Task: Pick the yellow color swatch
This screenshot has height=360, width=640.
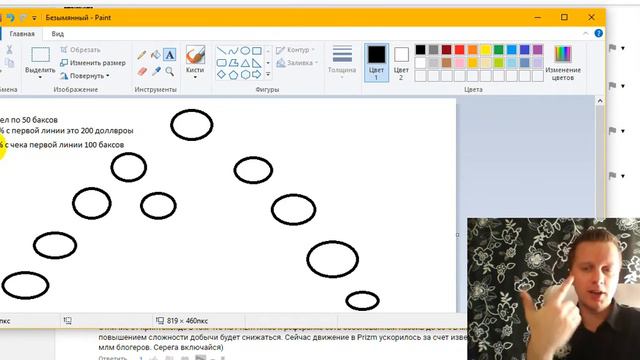Action: (x=485, y=50)
